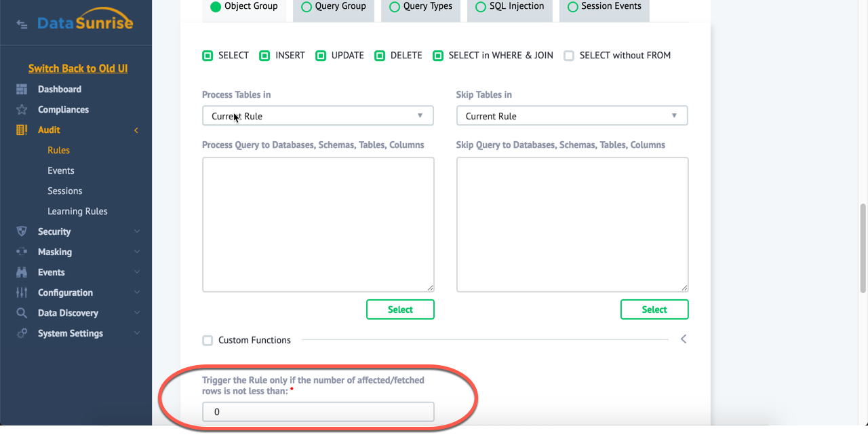
Task: Click the affected rows number input field
Action: tap(317, 411)
